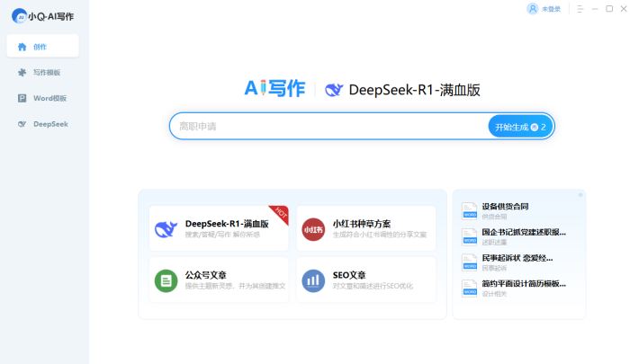Click the 开始生成 button
This screenshot has width=630, height=364.
pos(520,127)
